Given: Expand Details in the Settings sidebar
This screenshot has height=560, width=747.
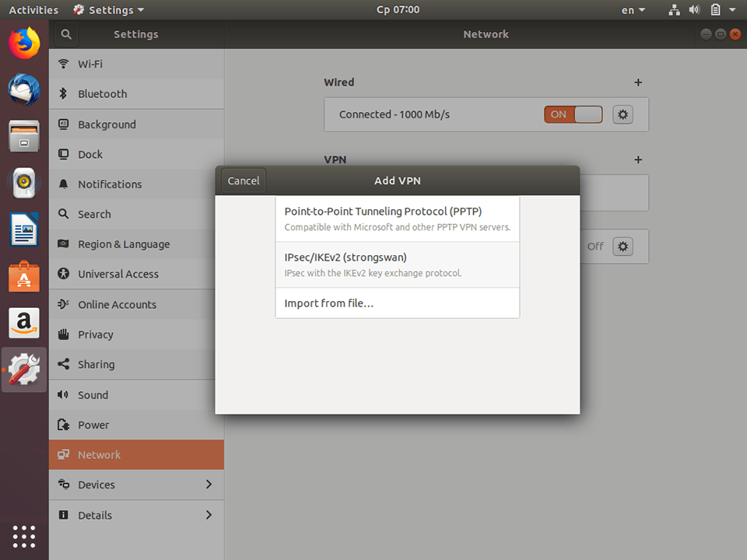Looking at the screenshot, I should click(136, 515).
